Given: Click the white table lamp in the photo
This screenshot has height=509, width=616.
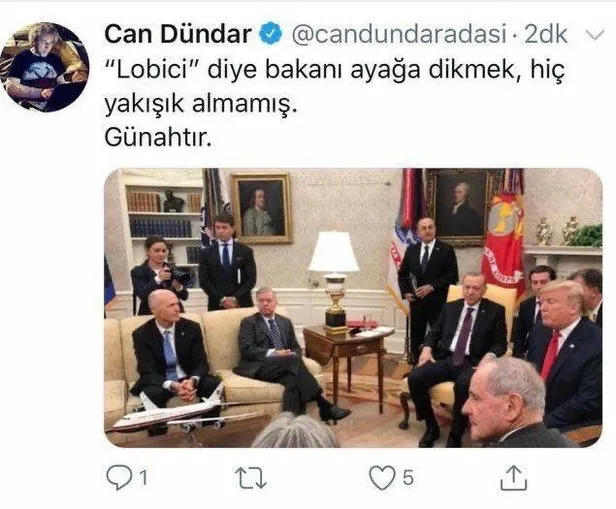Looking at the screenshot, I should coord(334,277).
